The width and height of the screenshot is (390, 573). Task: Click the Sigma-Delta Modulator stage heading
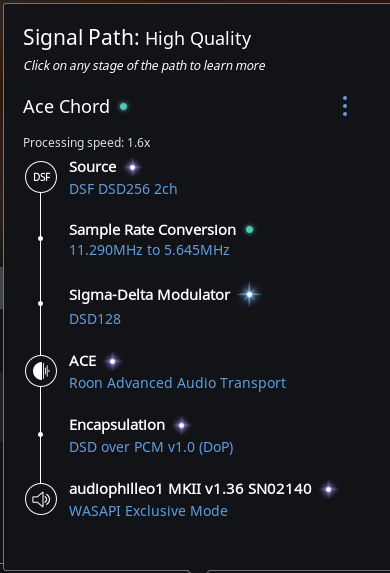point(149,295)
